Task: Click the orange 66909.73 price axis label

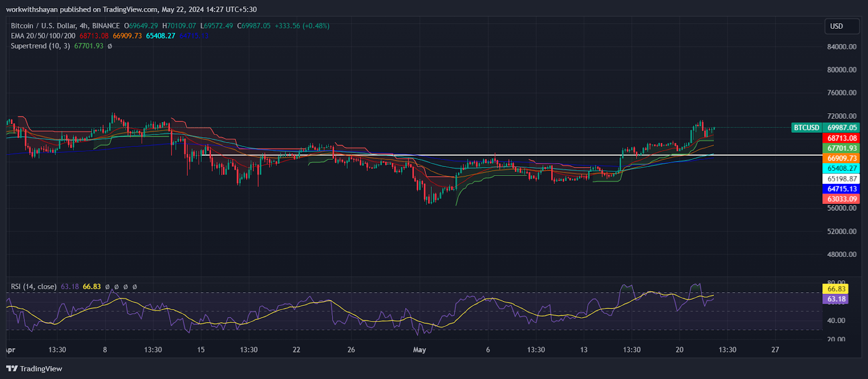Action: pos(841,158)
